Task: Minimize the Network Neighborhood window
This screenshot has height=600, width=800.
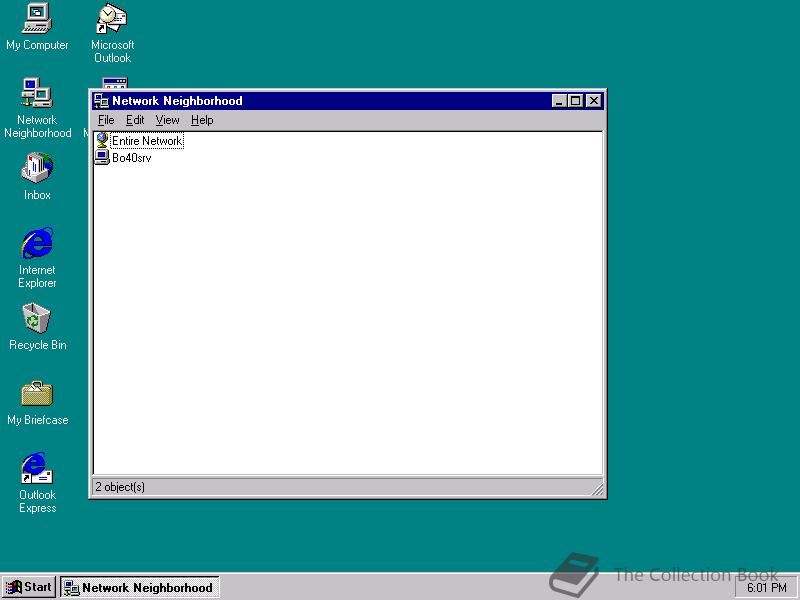Action: pos(560,101)
